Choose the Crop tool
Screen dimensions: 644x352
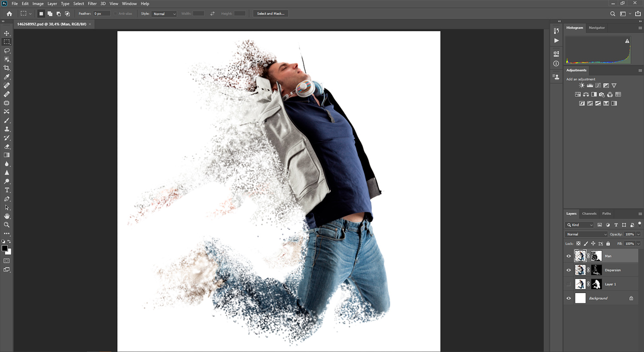[6, 67]
